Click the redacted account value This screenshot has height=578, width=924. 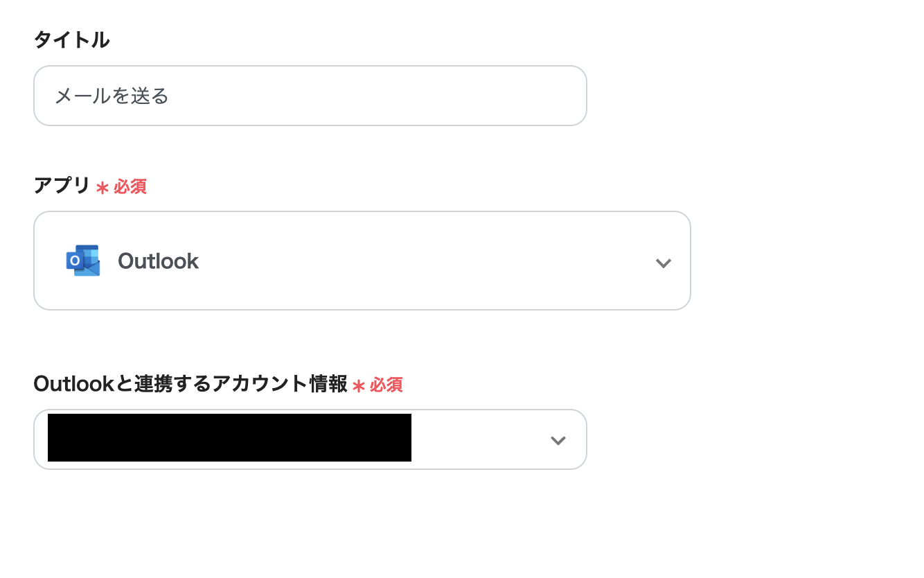pyautogui.click(x=229, y=438)
